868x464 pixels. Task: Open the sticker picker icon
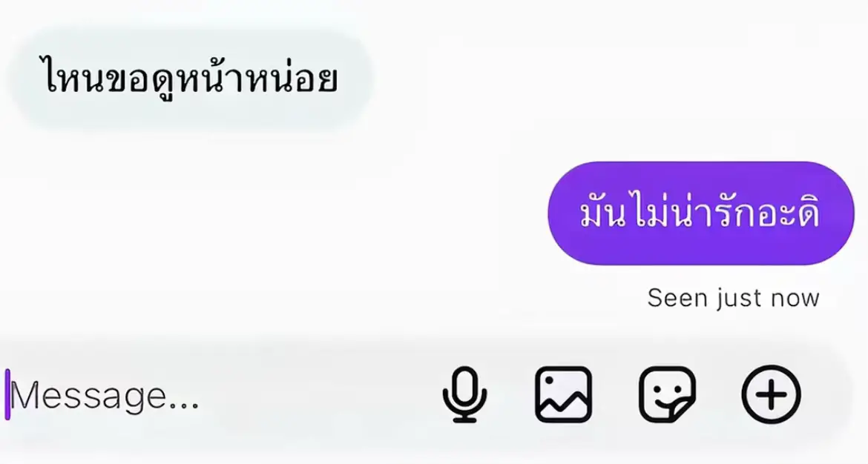[667, 395]
